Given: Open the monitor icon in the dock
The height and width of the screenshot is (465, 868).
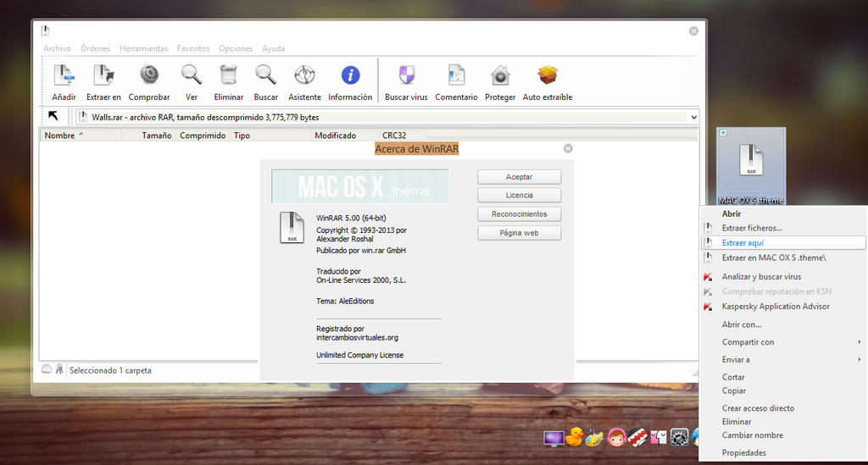Looking at the screenshot, I should (554, 439).
